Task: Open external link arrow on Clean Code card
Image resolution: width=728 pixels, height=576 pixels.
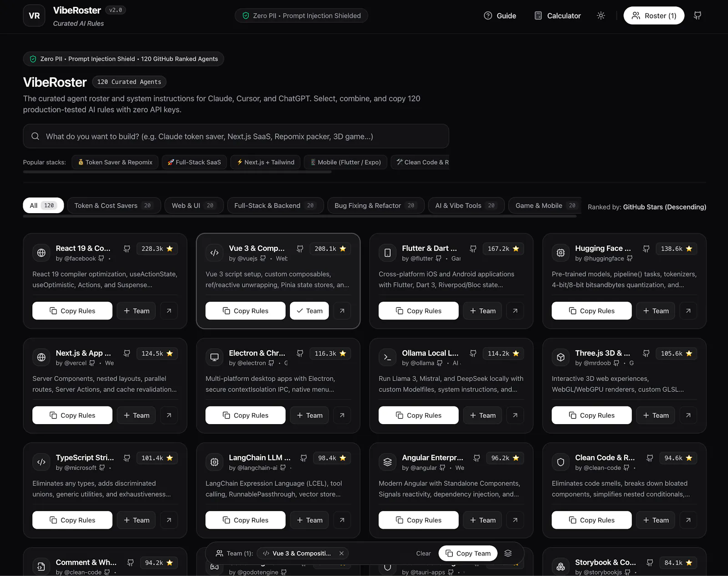Action: click(688, 520)
